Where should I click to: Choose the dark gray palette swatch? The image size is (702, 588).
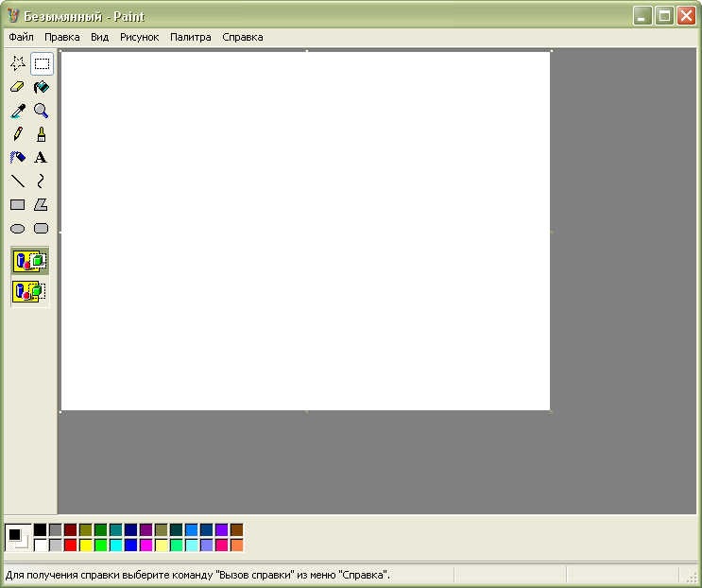click(56, 529)
